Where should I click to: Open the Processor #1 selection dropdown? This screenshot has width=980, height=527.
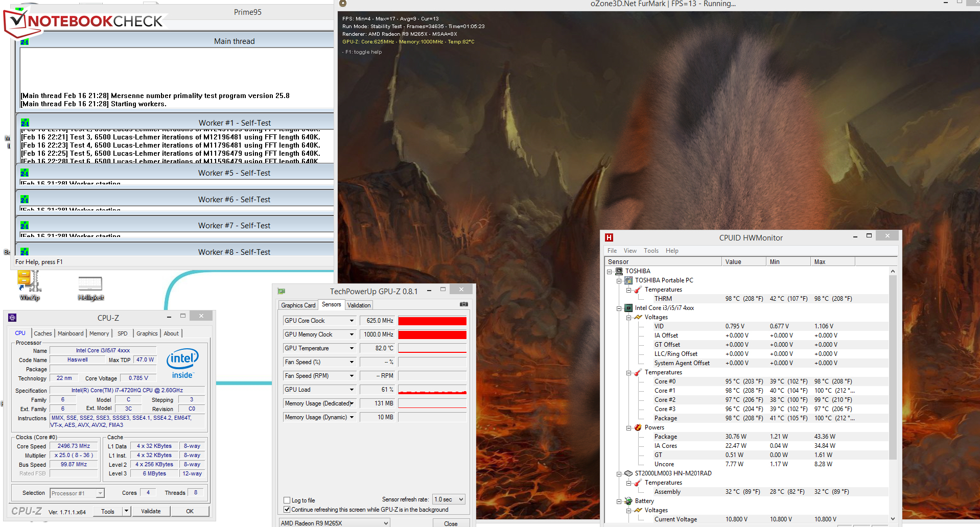tap(77, 493)
